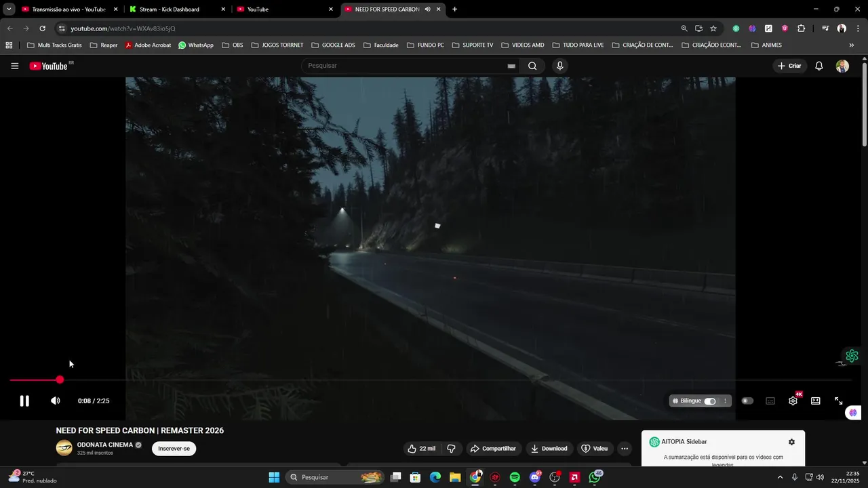Open a new browser tab with plus
Viewport: 868px width, 488px height.
pos(454,9)
